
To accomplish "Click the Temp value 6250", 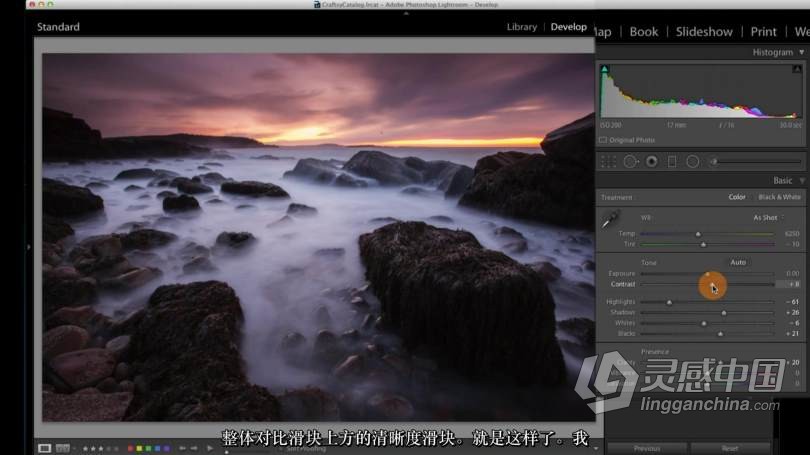I will tap(792, 234).
